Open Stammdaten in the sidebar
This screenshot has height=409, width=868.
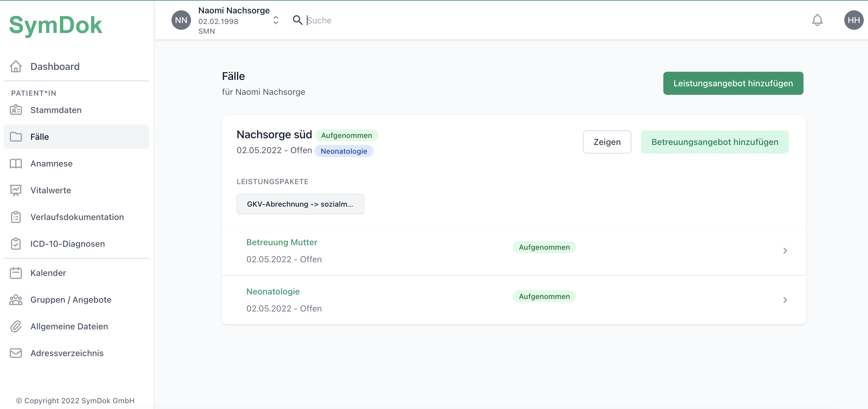76,110
